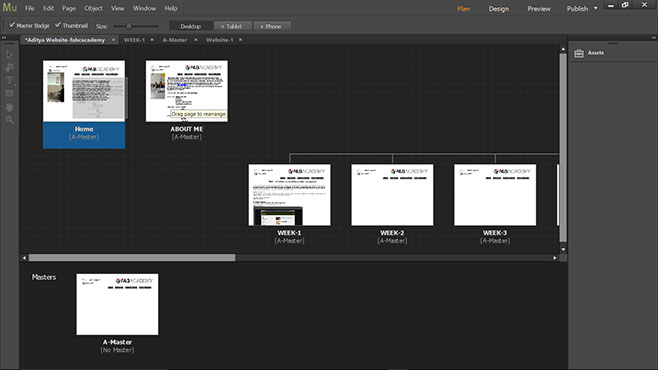Click the scroll up arrow
The image size is (658, 370).
(x=563, y=50)
